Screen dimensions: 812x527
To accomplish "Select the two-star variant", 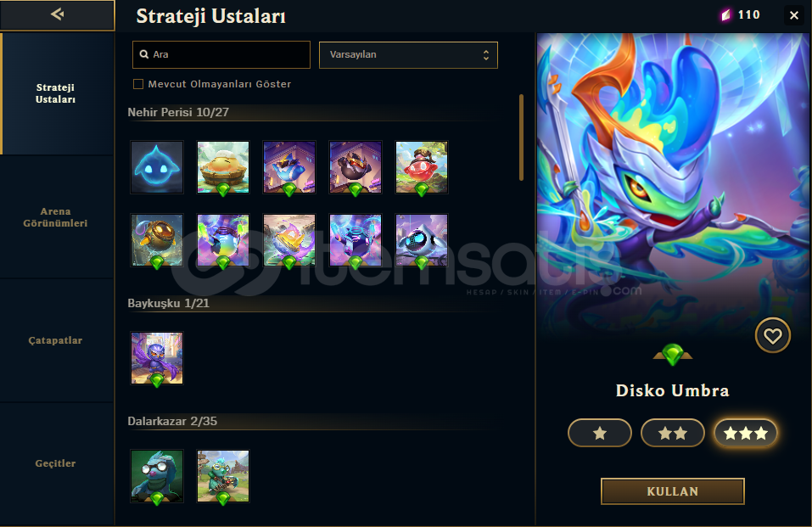I will tap(673, 433).
